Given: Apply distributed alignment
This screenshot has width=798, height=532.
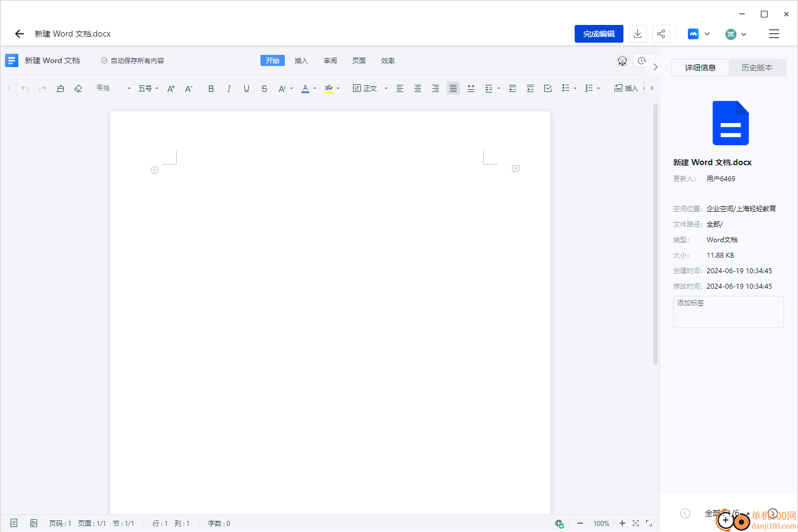Looking at the screenshot, I should pos(471,89).
